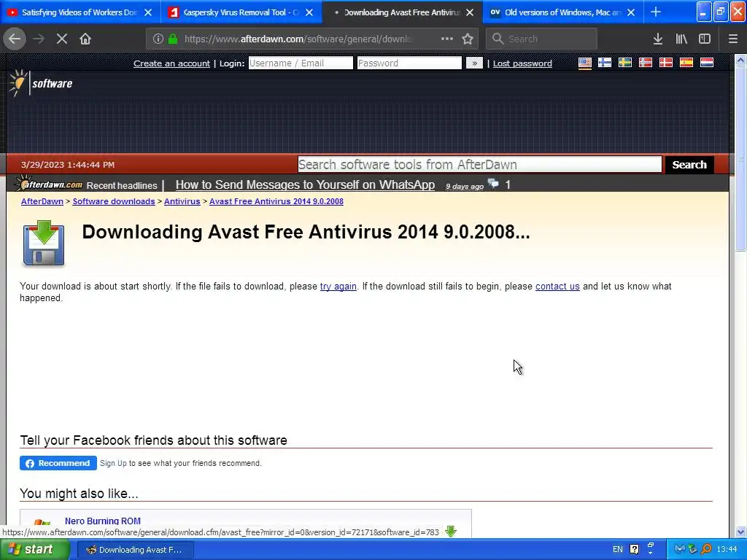Click Facebook Recommend button
The height and width of the screenshot is (560, 747).
(x=58, y=463)
